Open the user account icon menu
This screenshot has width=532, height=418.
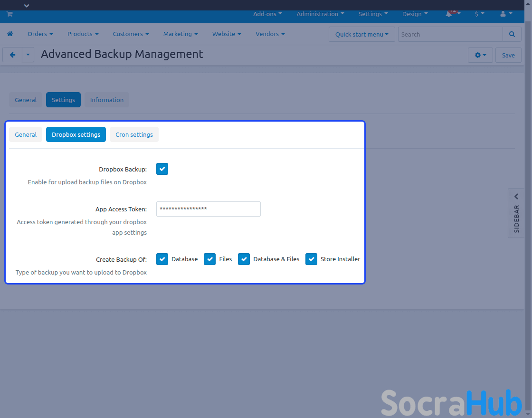pyautogui.click(x=503, y=14)
